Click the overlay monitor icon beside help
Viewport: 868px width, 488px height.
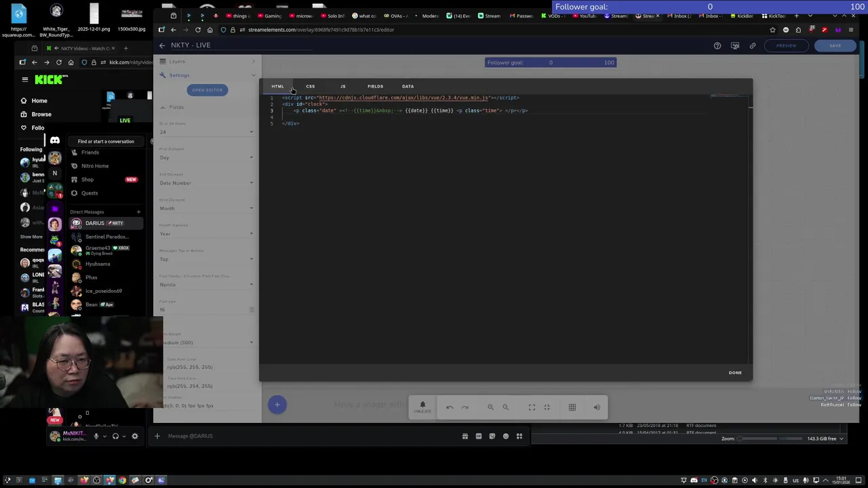pyautogui.click(x=734, y=45)
